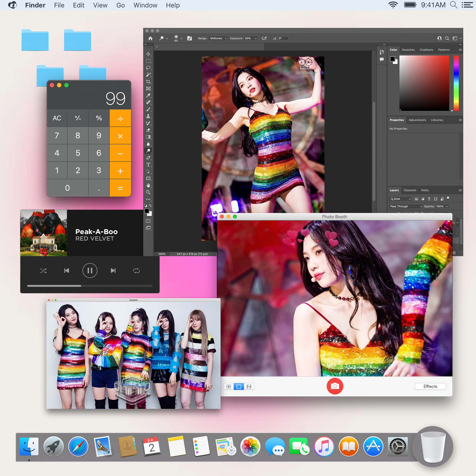Activate the Hand tool
This screenshot has width=476, height=476.
[x=148, y=185]
